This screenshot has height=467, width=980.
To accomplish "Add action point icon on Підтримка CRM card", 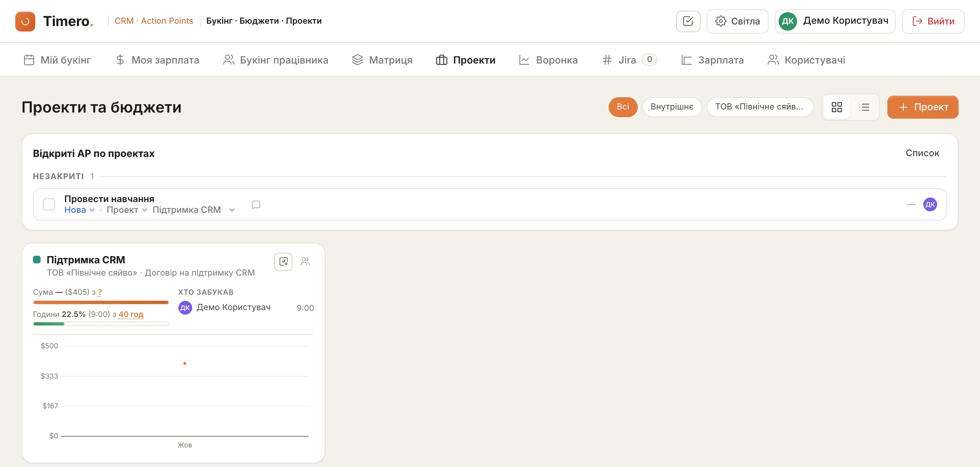I will pyautogui.click(x=283, y=261).
